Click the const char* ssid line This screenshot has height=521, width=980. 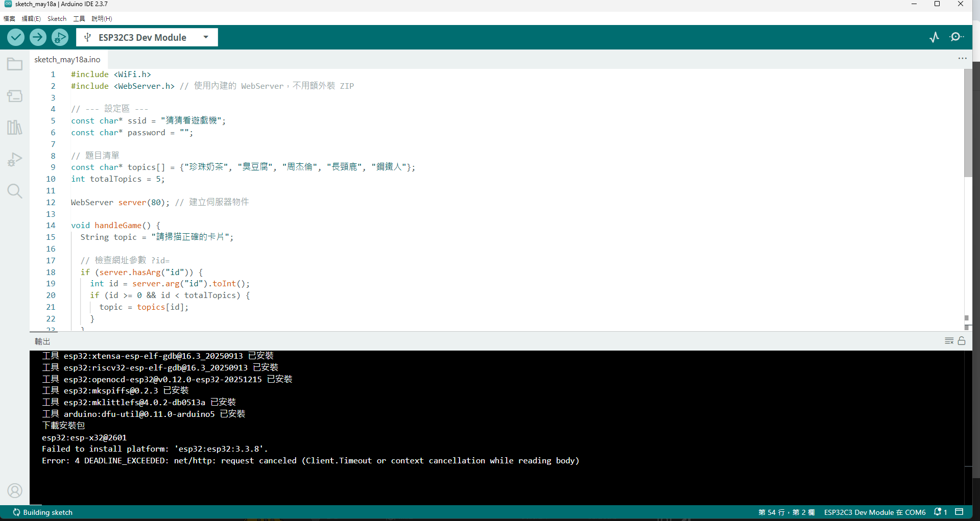tap(148, 121)
